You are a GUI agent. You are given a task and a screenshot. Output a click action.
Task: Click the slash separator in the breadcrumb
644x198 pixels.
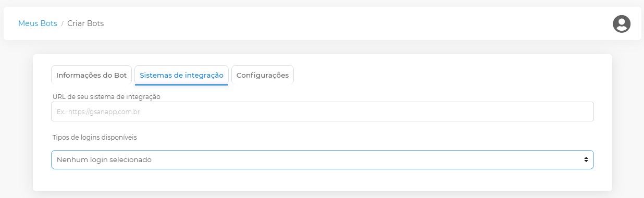coord(63,23)
